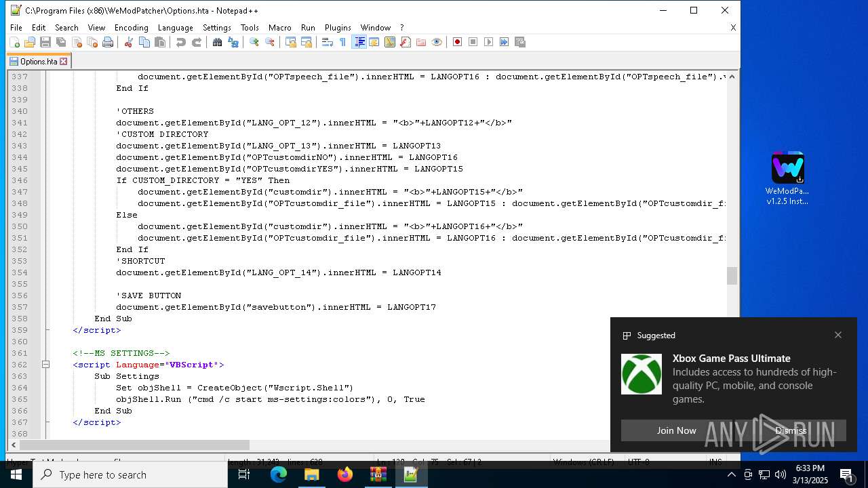Save all files using Save All icon
This screenshot has height=488, width=868.
pyautogui.click(x=61, y=42)
